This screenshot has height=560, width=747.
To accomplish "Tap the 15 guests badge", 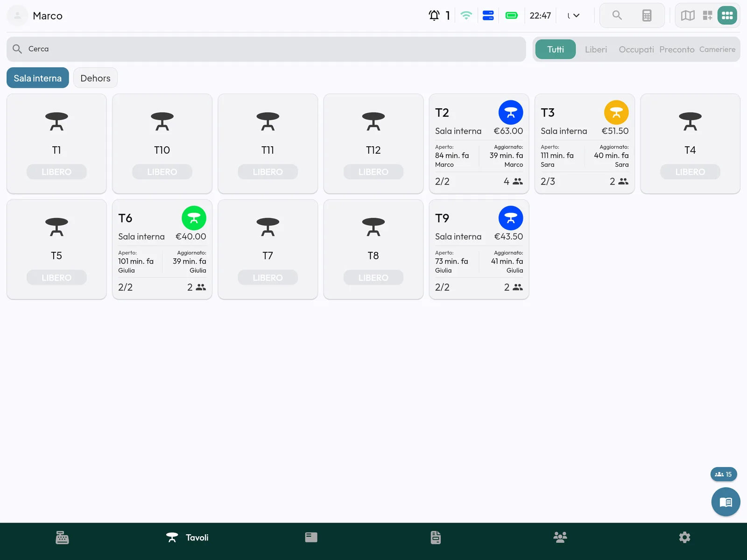I will (x=724, y=474).
